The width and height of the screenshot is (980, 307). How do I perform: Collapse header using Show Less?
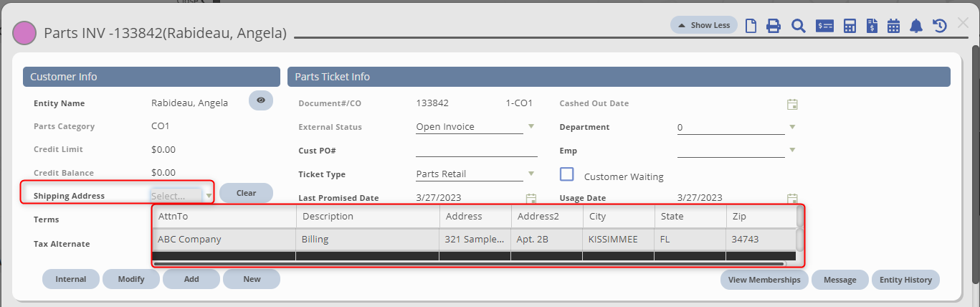[x=704, y=25]
